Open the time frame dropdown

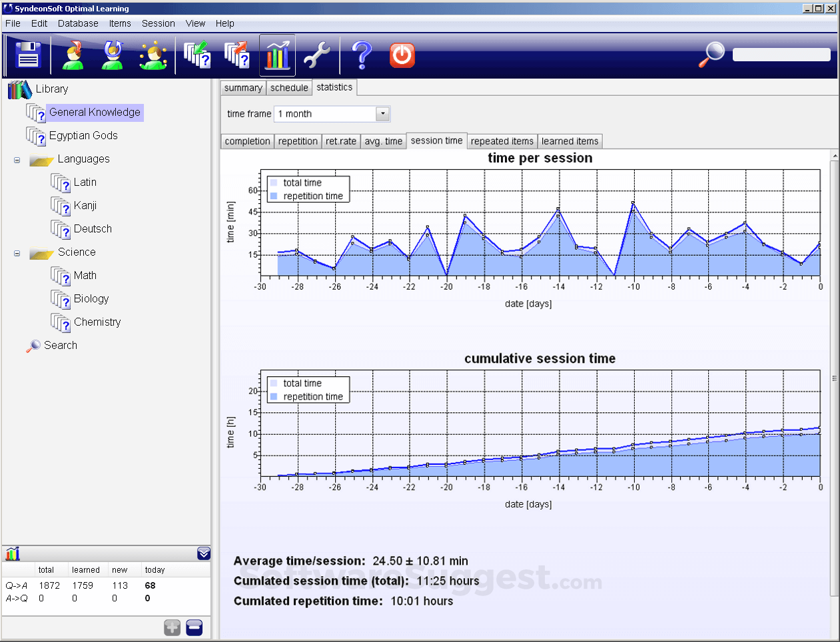tap(382, 114)
